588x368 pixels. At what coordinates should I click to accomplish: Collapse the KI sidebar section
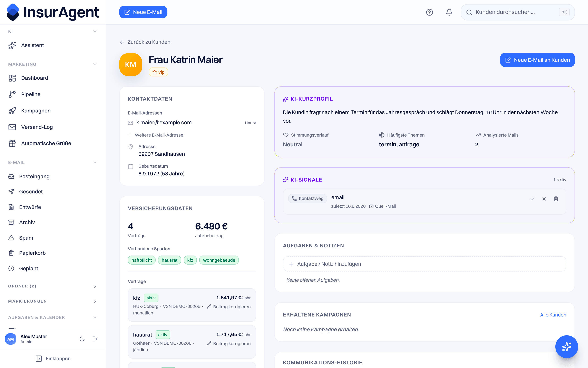(95, 31)
